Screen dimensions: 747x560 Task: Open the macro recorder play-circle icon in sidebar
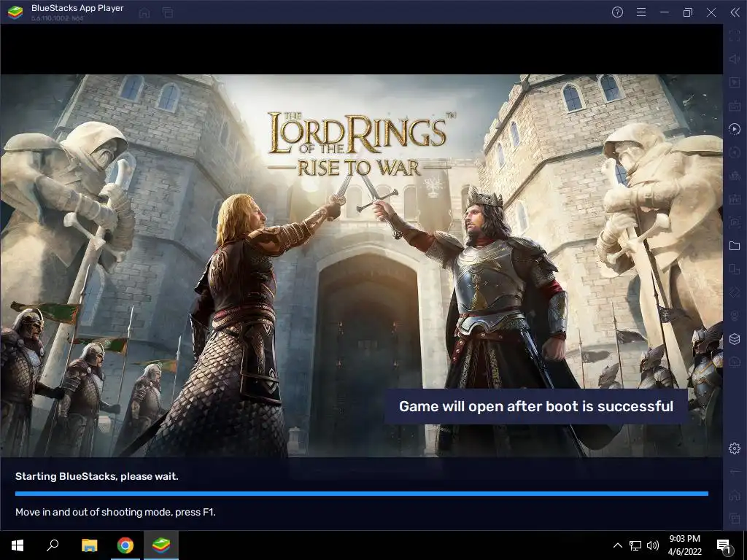click(x=735, y=129)
